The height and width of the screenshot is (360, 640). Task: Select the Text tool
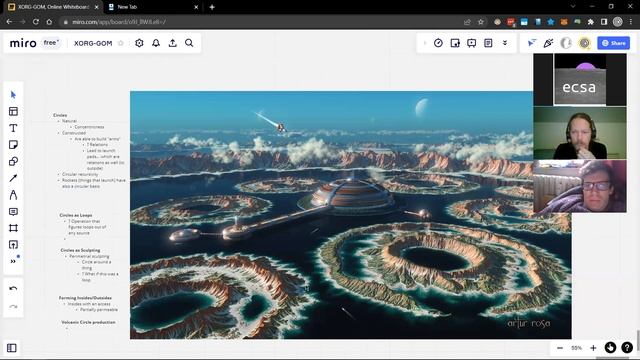click(x=13, y=128)
